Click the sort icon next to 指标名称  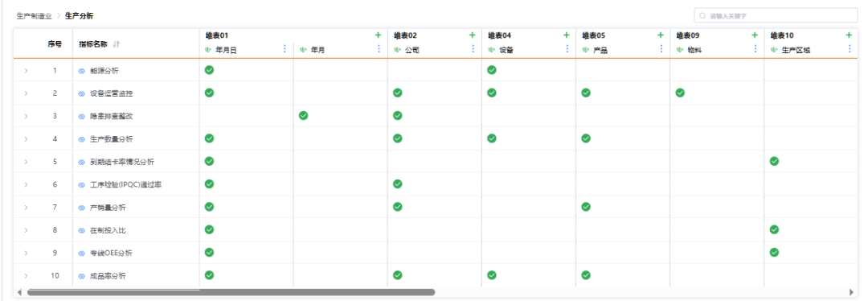(x=117, y=44)
